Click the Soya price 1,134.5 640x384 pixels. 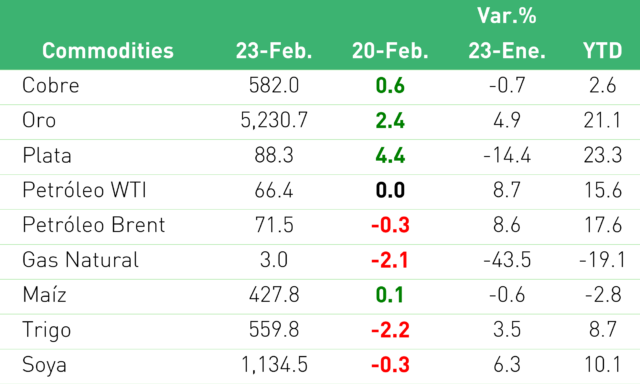point(274,364)
